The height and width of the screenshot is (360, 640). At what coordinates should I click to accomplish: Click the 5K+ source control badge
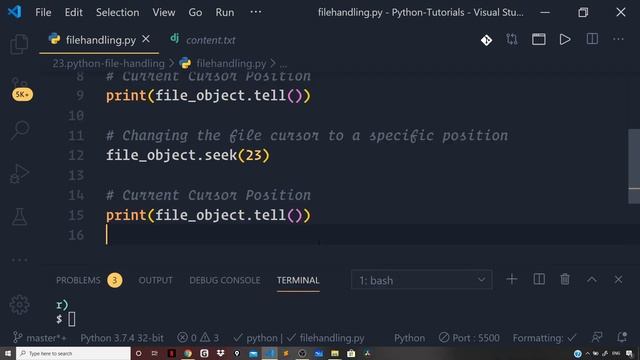pos(22,95)
